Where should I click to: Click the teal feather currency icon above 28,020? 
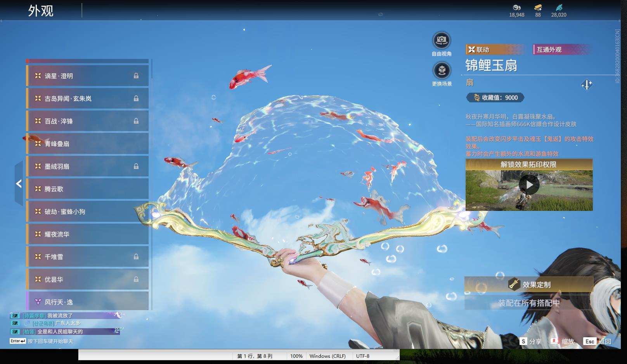pyautogui.click(x=559, y=7)
